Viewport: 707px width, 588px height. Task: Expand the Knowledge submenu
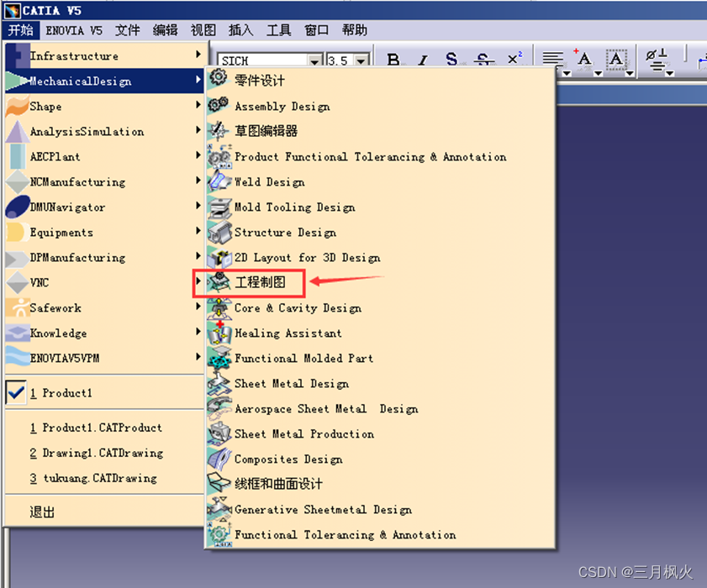104,333
